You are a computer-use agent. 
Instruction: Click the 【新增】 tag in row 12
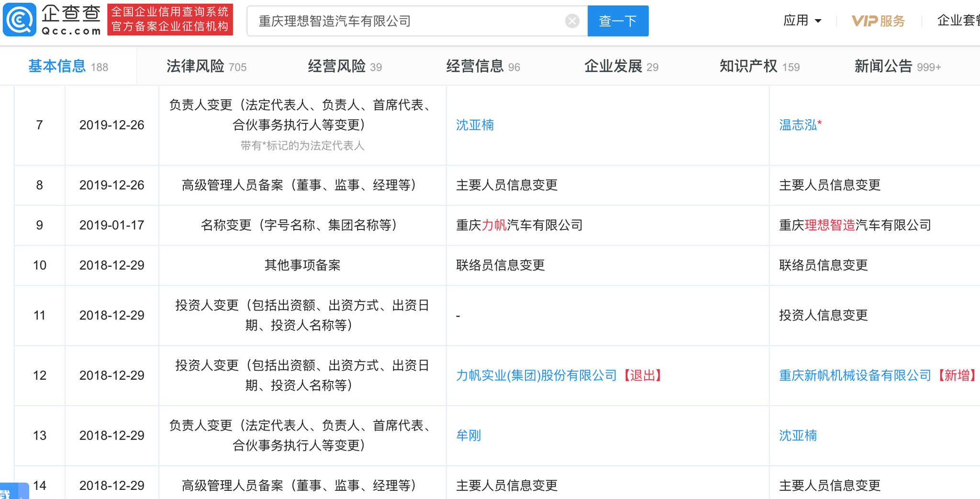coord(957,375)
